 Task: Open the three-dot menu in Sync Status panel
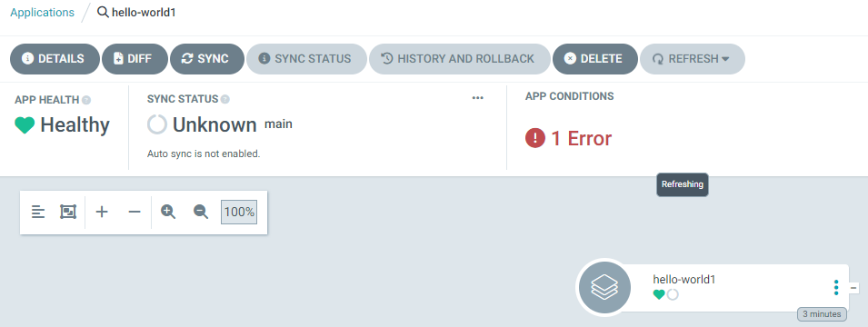pos(478,98)
